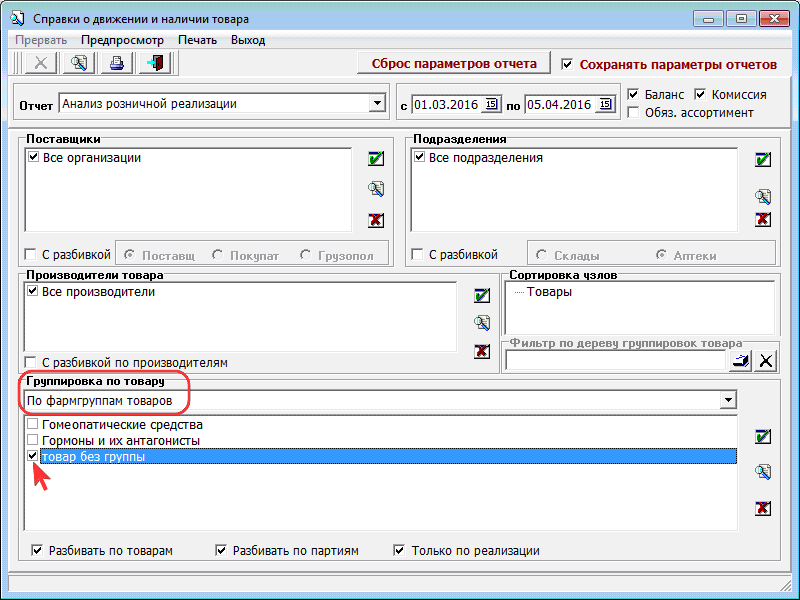This screenshot has width=800, height=600.
Task: Toggle Разбивать по партиям option
Action: point(222,550)
